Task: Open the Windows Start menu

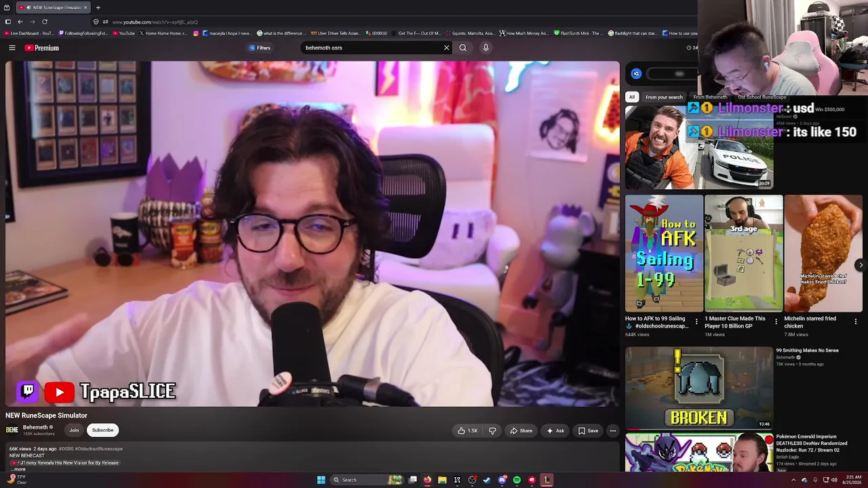Action: pos(321,480)
